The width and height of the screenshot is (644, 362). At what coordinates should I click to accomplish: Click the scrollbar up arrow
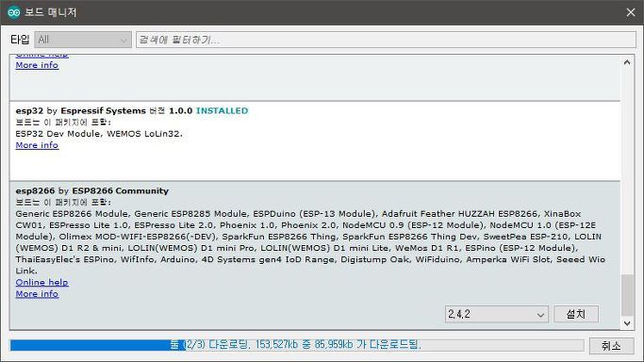tap(627, 62)
